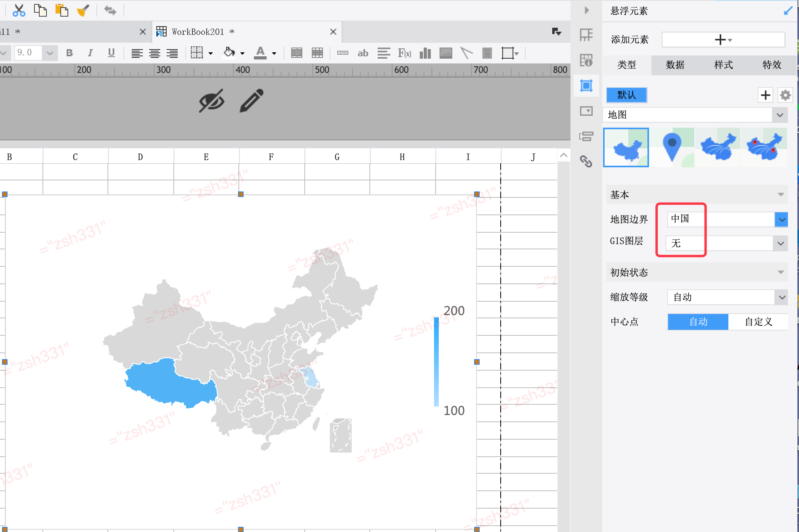Viewport: 799px width, 532px height.
Task: Click the pencil edit icon
Action: click(x=252, y=100)
